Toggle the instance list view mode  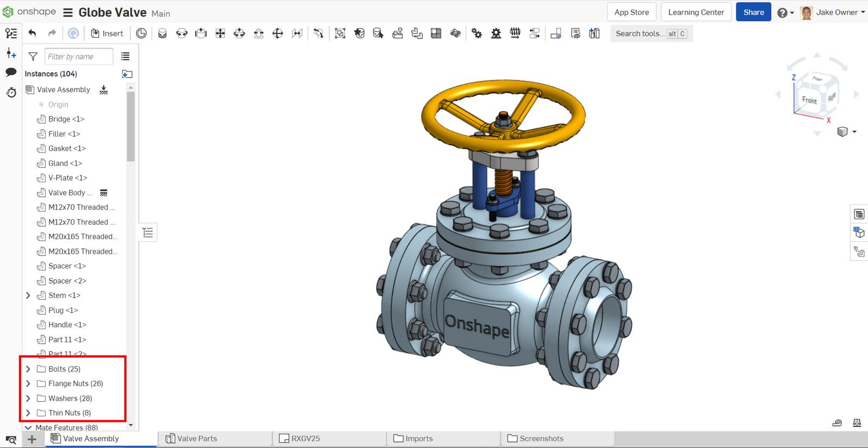[125, 56]
